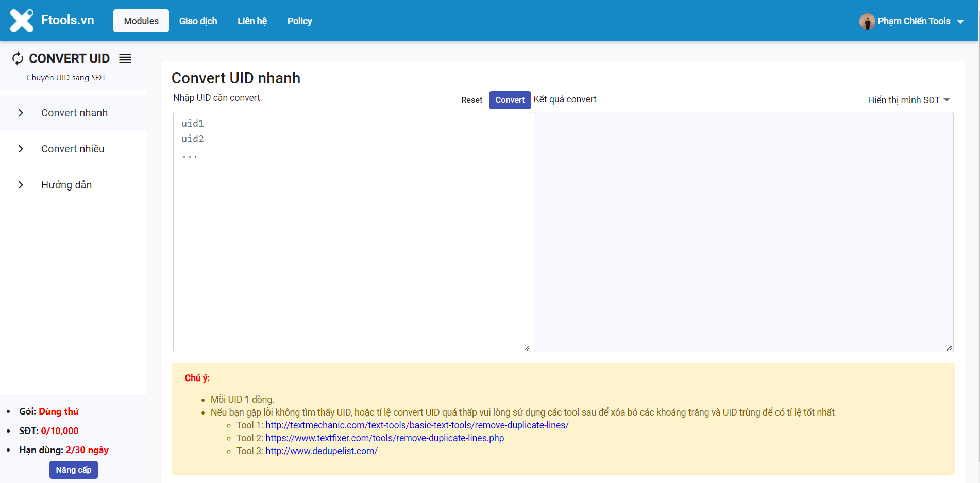This screenshot has height=483, width=980.
Task: Open the dedupelist.com Tool 3 link
Action: click(322, 451)
